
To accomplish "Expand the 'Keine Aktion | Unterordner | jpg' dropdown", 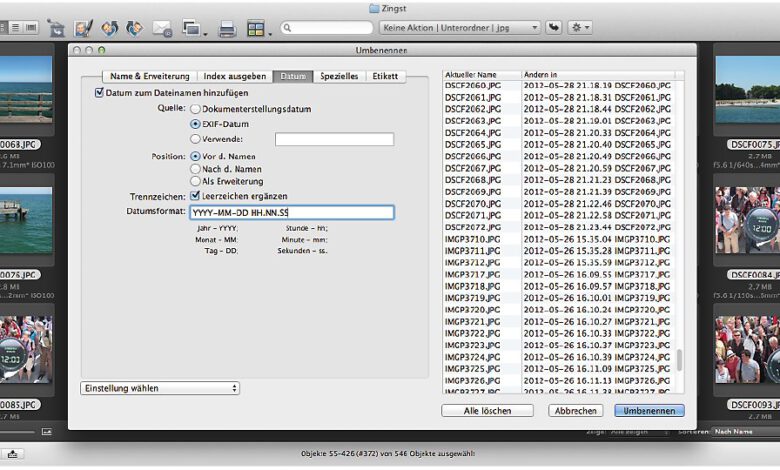I will 459,28.
